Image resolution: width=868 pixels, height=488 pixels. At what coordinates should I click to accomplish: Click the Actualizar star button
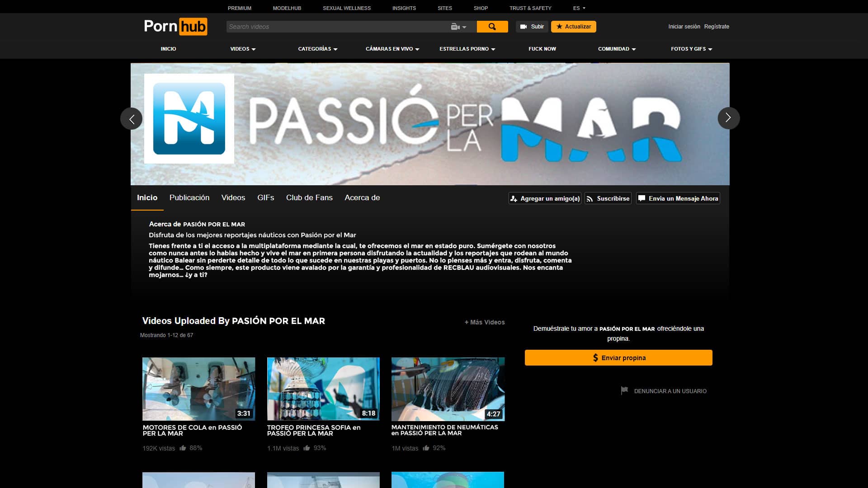tap(573, 27)
